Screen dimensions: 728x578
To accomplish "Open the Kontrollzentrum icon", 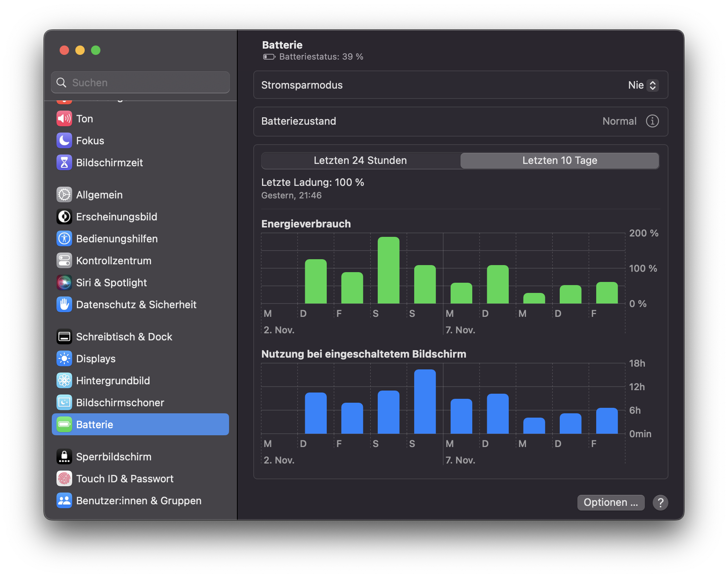I will 64,261.
